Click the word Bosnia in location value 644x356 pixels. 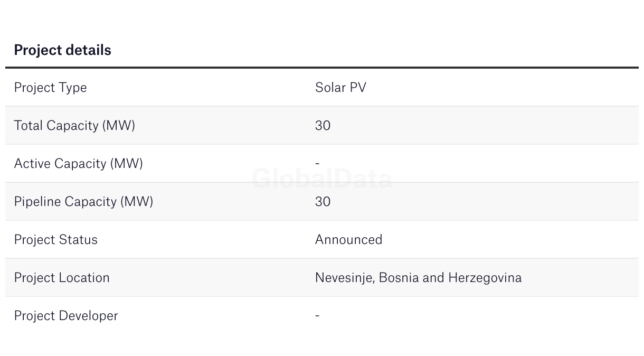399,277
